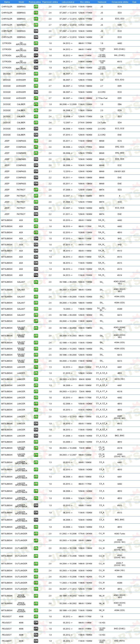Screen dimensions: 140x644
Task: Click the Lata produkcji column header
Action: tap(68, 2)
